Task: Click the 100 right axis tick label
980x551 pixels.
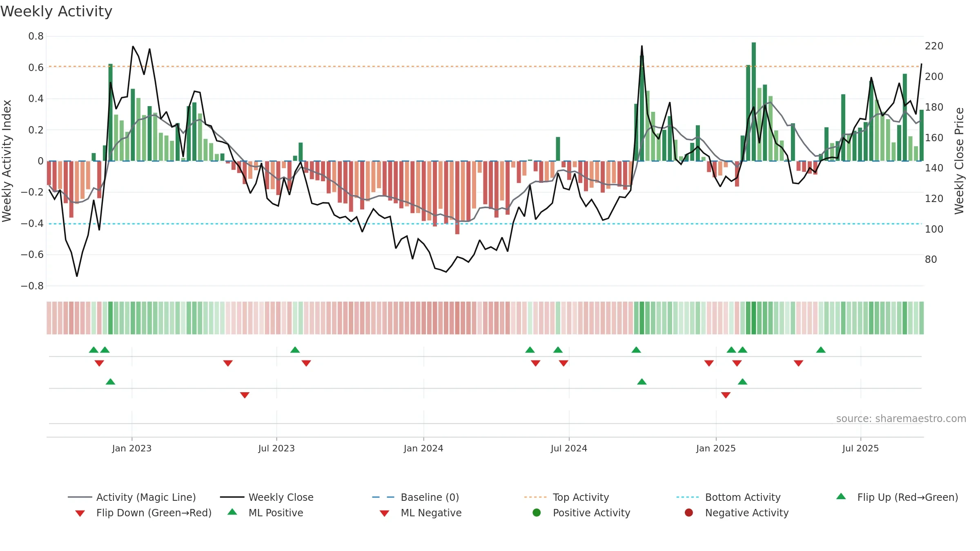Action: point(934,229)
